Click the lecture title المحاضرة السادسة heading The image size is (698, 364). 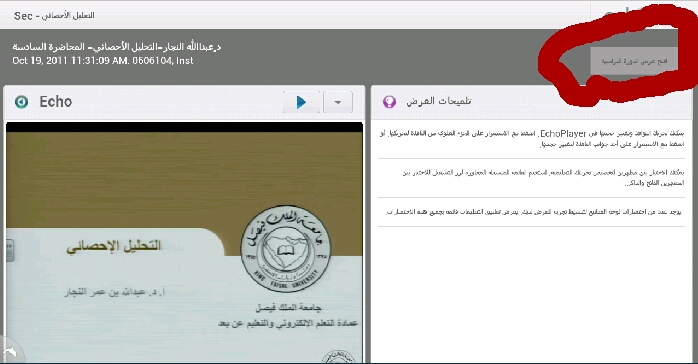click(117, 47)
